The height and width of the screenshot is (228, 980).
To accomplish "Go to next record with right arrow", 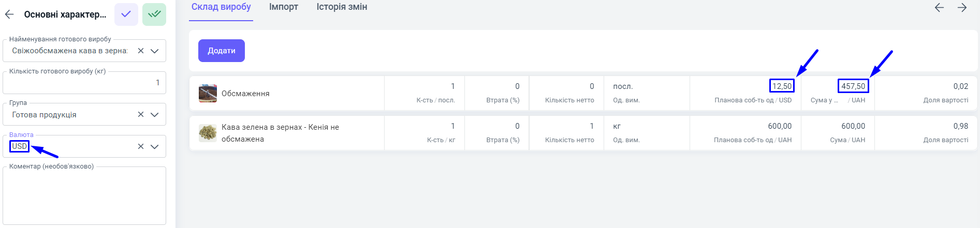I will pos(962,7).
